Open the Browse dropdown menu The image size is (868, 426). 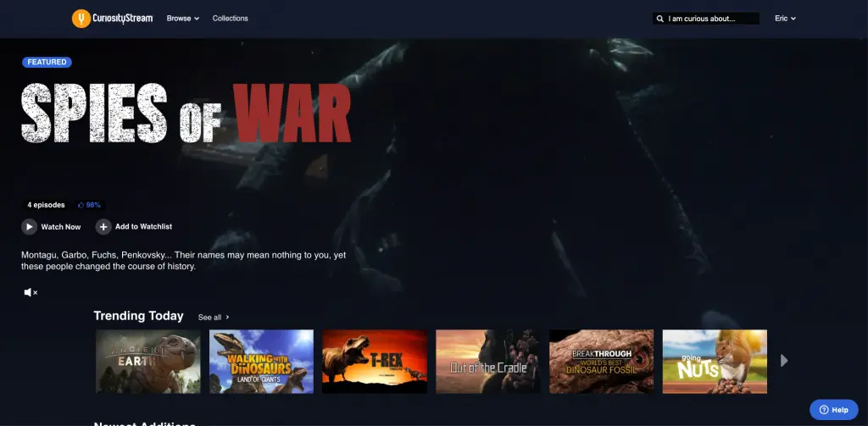pos(183,19)
